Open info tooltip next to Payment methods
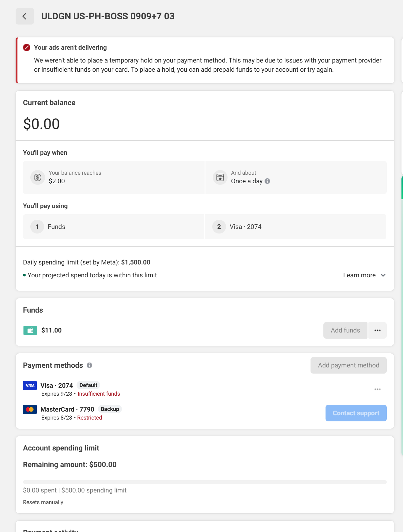This screenshot has width=403, height=532. click(89, 365)
